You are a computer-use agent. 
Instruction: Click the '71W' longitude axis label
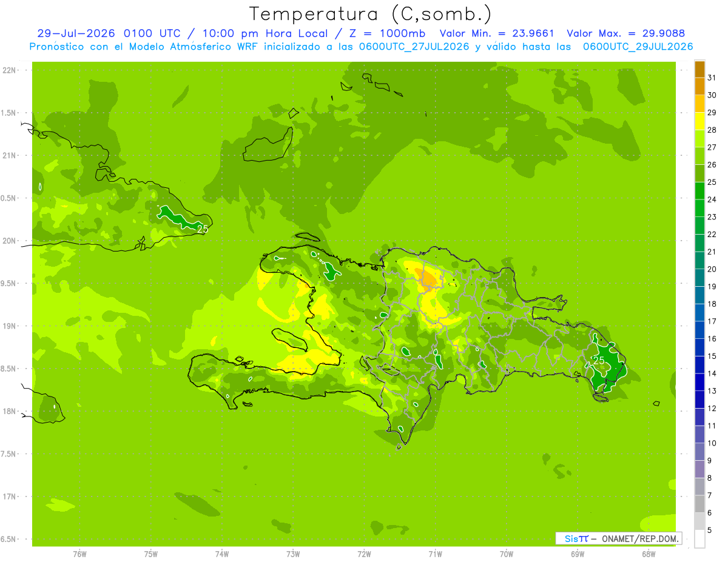(435, 554)
